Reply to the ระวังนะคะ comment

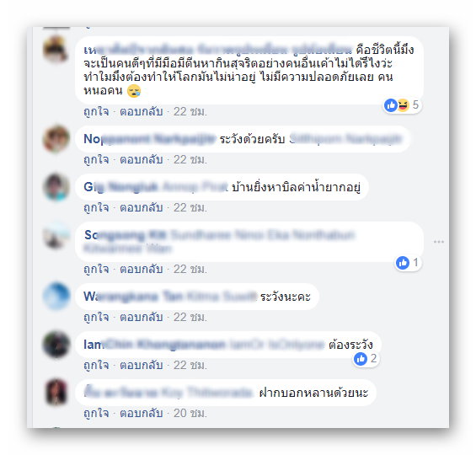(142, 317)
